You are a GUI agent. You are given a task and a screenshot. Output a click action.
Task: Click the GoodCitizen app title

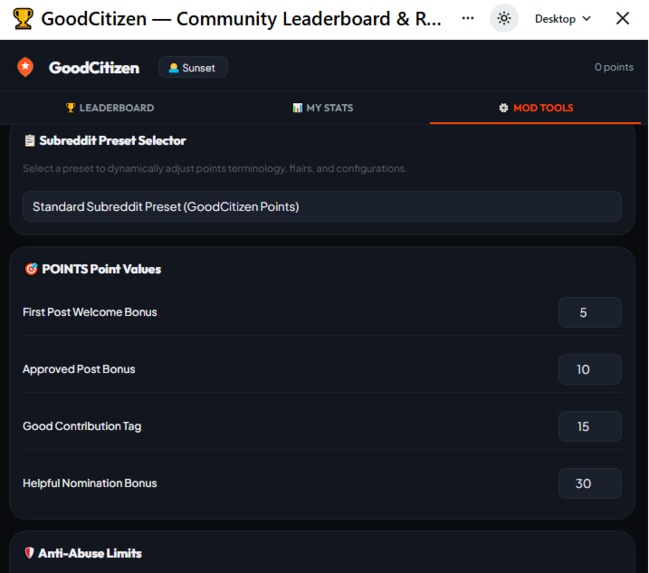coord(94,67)
